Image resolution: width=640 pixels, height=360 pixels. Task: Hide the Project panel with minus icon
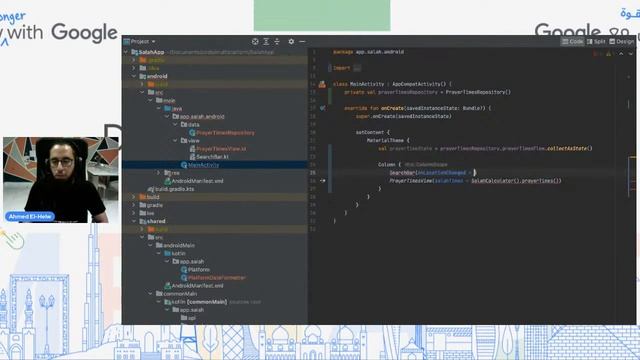(302, 41)
